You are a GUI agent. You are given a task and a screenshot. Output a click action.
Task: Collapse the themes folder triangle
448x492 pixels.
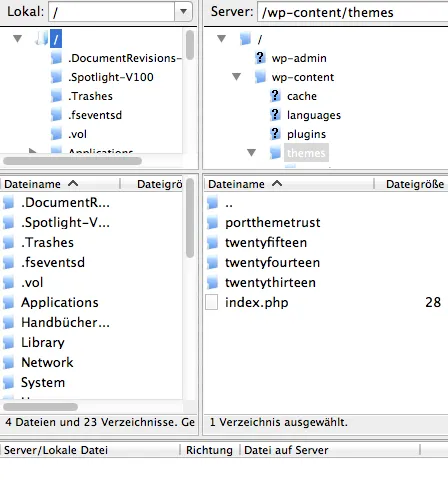(251, 153)
